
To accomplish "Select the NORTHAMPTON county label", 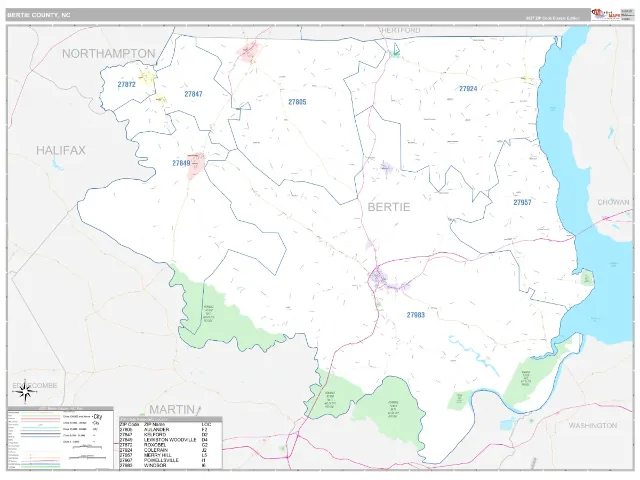I will pos(109,53).
